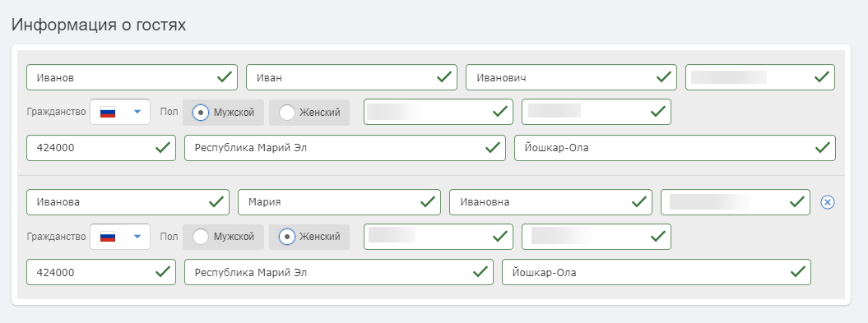Edit the first guest's Республика Марий Эл field

tap(345, 148)
